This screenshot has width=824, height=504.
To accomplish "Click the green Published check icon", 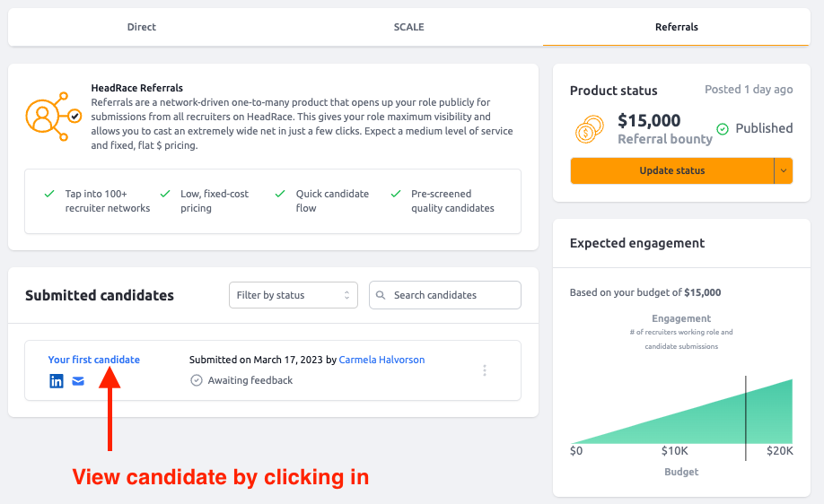I will [x=723, y=128].
